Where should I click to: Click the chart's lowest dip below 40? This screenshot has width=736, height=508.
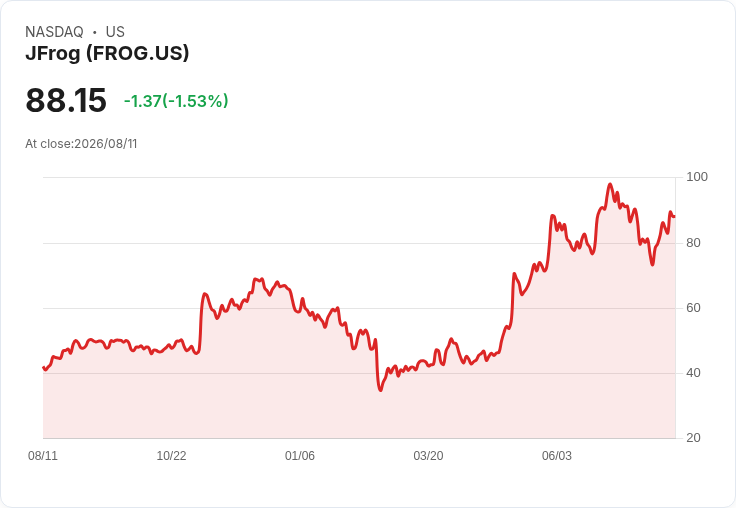tap(380, 390)
